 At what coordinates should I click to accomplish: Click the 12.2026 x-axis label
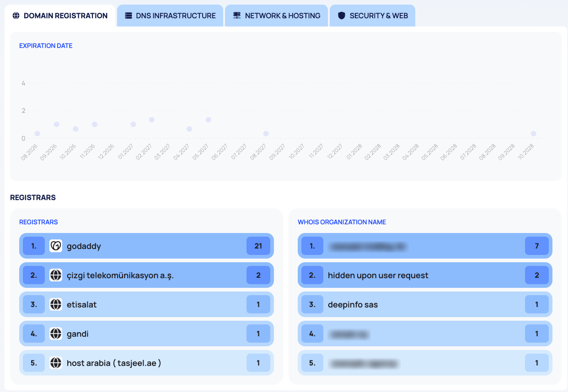pos(107,151)
